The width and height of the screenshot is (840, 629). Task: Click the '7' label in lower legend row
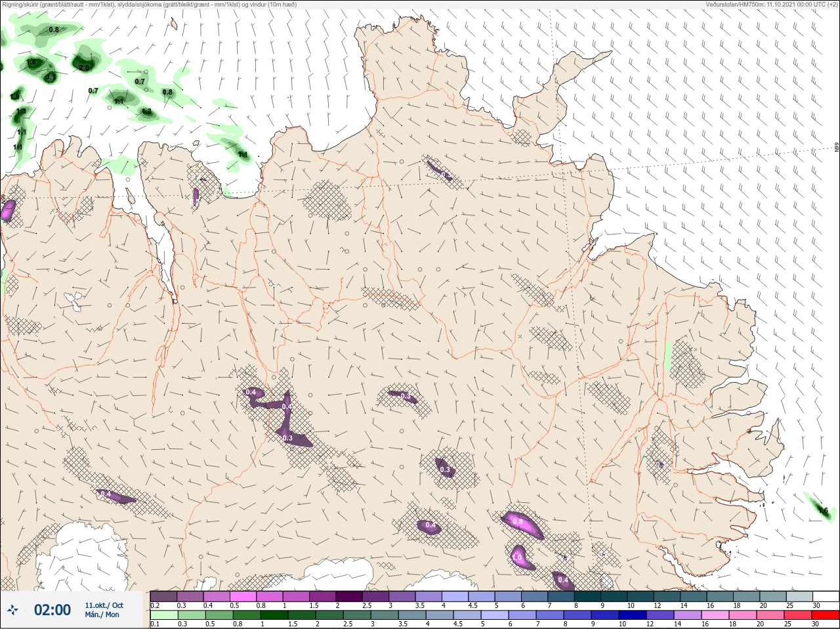pyautogui.click(x=538, y=624)
